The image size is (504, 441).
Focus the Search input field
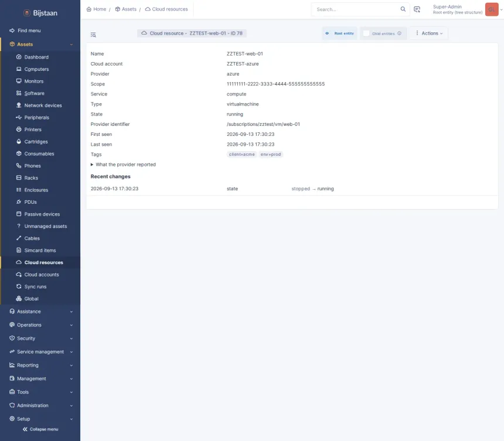coord(356,9)
